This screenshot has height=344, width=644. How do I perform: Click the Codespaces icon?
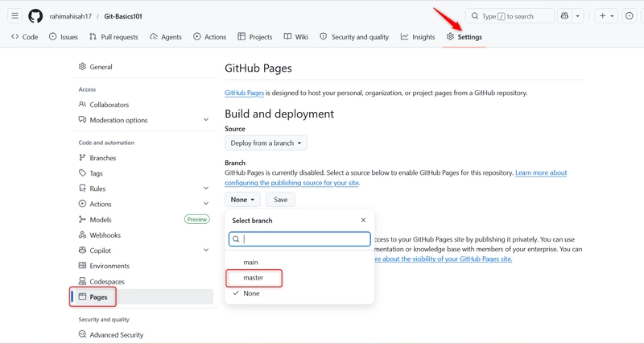(82, 281)
